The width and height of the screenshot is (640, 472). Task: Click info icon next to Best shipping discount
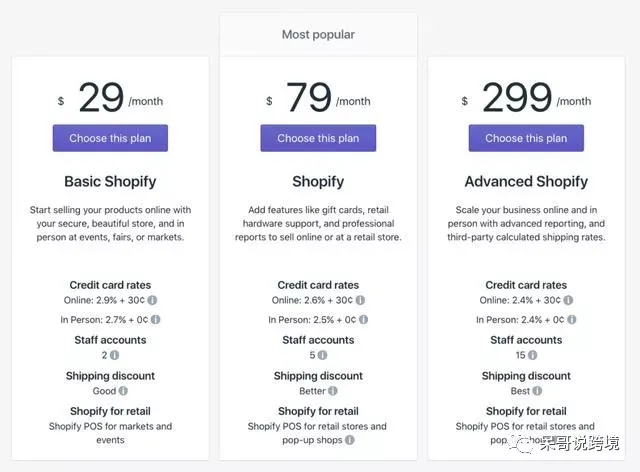pyautogui.click(x=538, y=391)
